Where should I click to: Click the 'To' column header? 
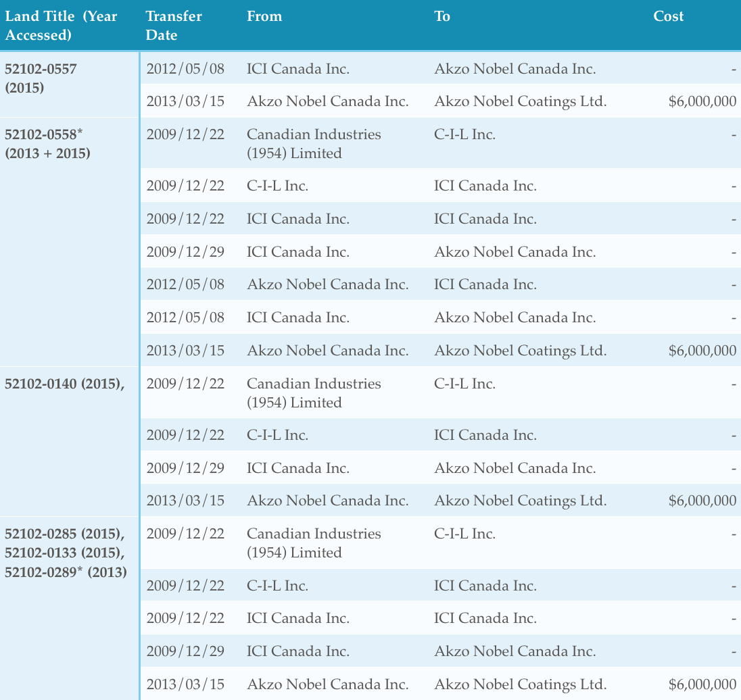click(x=442, y=16)
